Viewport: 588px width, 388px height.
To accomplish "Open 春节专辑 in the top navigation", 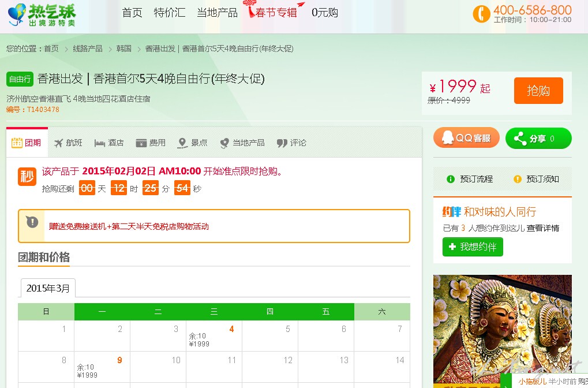I will coord(275,12).
